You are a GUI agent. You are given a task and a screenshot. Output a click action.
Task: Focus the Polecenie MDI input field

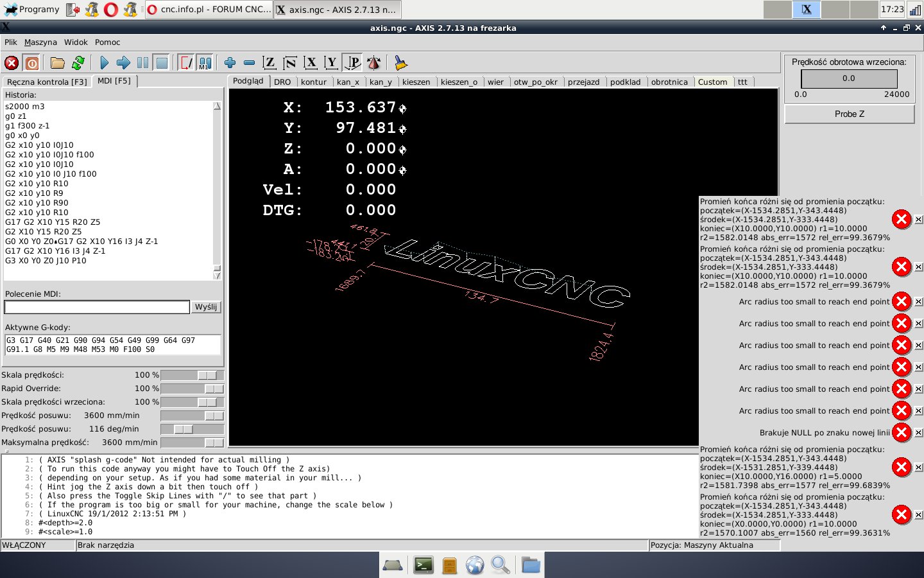click(97, 307)
